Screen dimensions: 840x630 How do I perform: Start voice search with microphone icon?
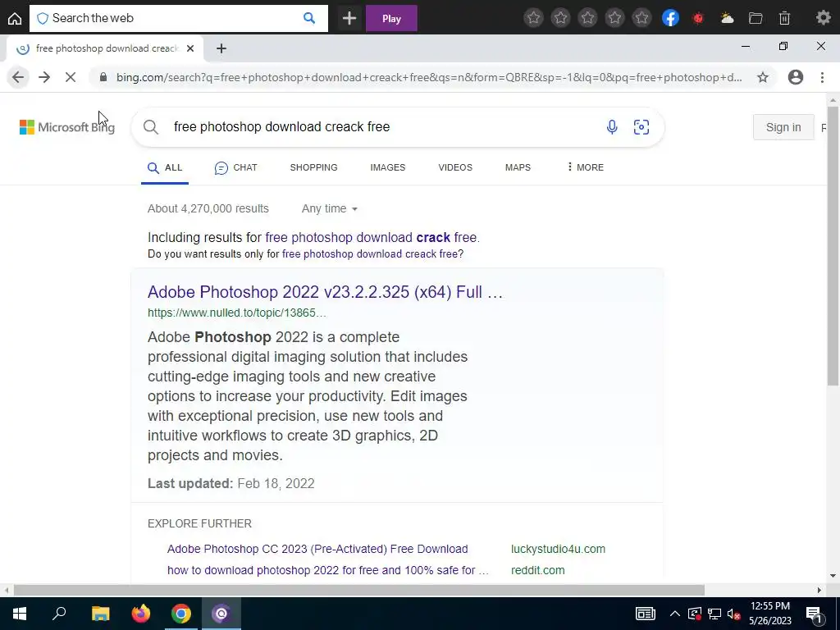tap(612, 127)
